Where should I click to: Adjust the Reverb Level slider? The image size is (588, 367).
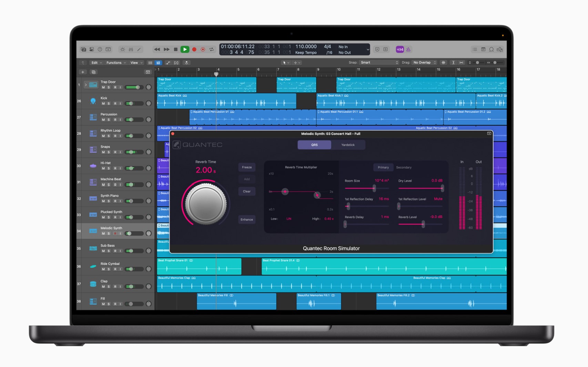point(420,224)
